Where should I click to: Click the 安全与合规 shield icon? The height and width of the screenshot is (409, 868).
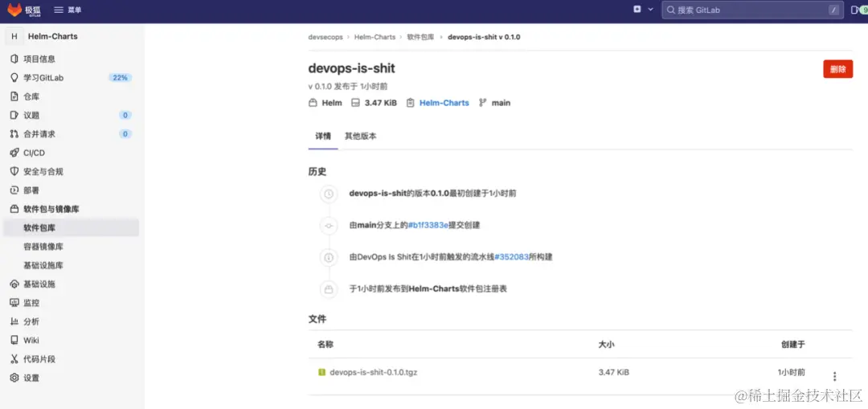tap(14, 172)
